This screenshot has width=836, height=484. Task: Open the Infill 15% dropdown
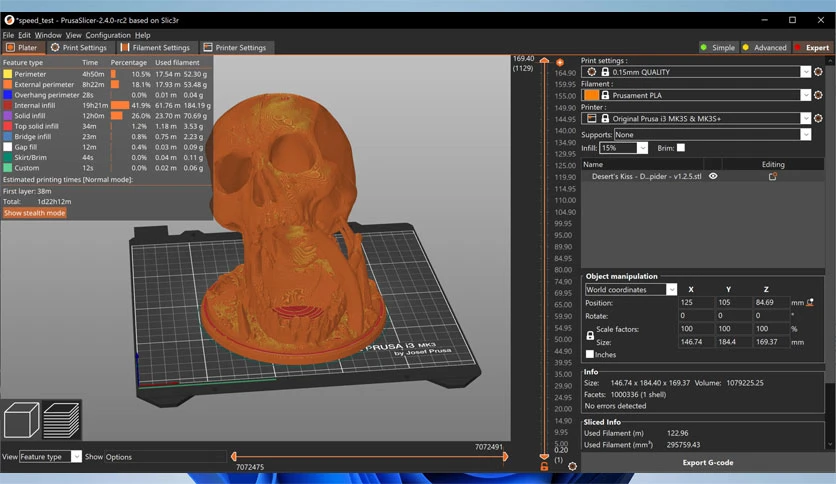642,148
